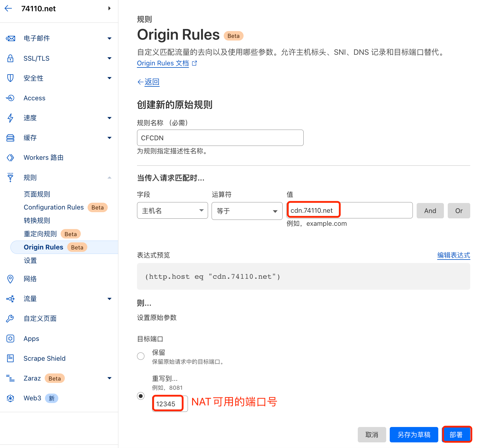Open Workers 路由 via its icon
Image resolution: width=480 pixels, height=448 pixels.
coord(10,157)
